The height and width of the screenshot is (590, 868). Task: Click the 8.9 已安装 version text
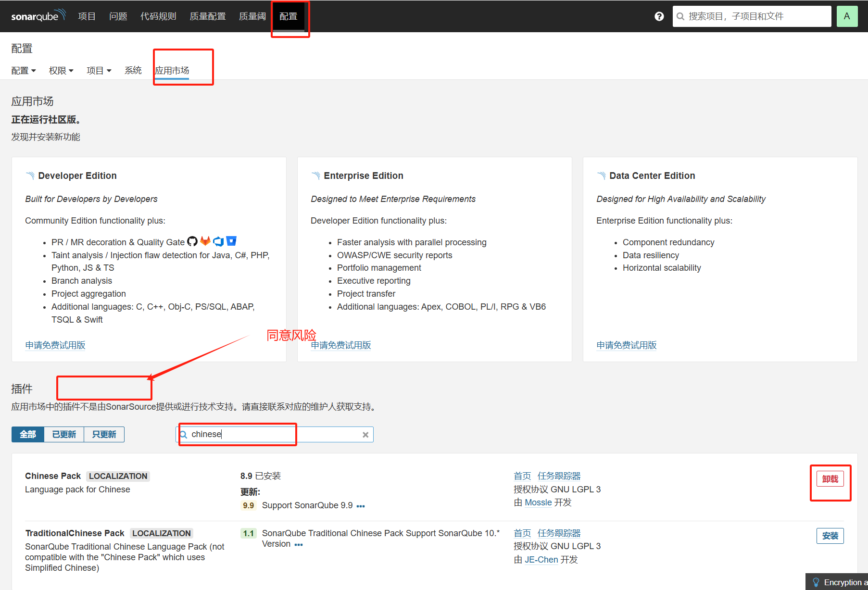[x=261, y=476]
